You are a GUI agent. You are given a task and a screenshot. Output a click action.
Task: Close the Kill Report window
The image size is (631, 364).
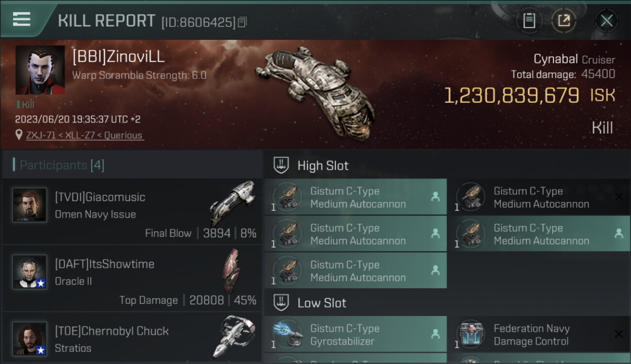(x=607, y=20)
